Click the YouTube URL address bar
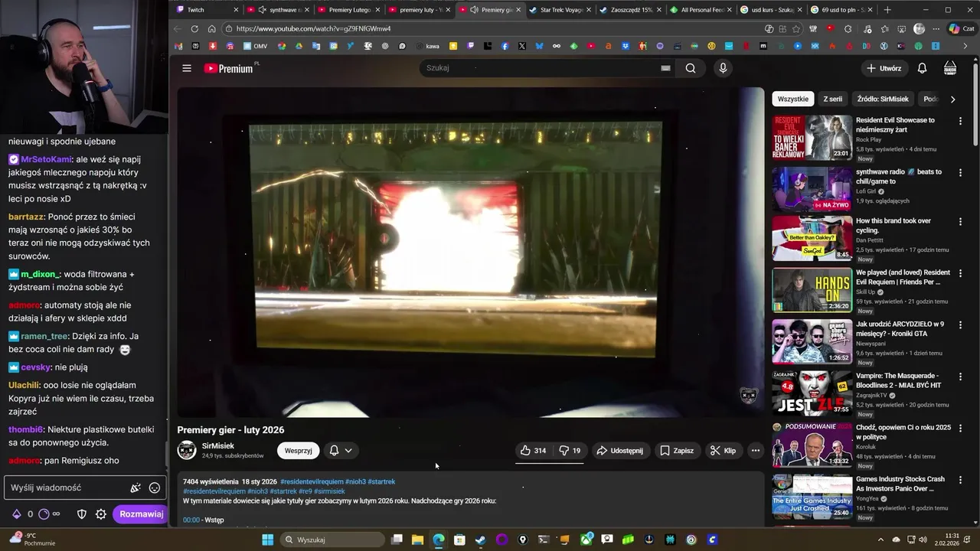 click(490, 29)
